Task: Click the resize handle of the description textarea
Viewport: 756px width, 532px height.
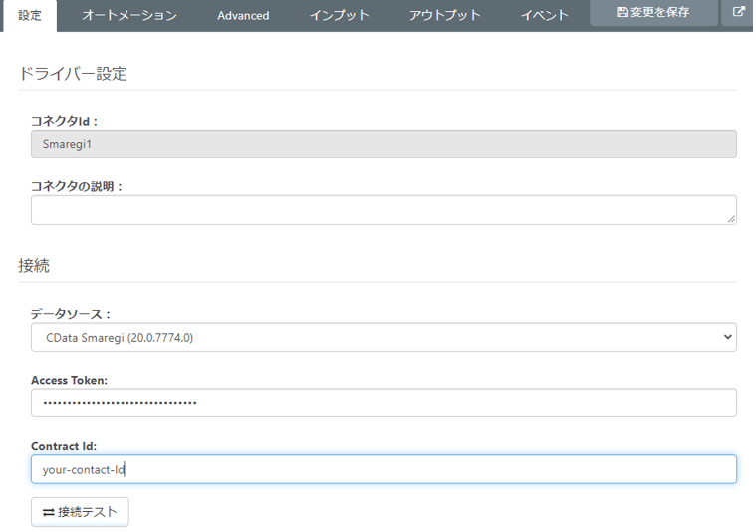Action: coord(731,219)
